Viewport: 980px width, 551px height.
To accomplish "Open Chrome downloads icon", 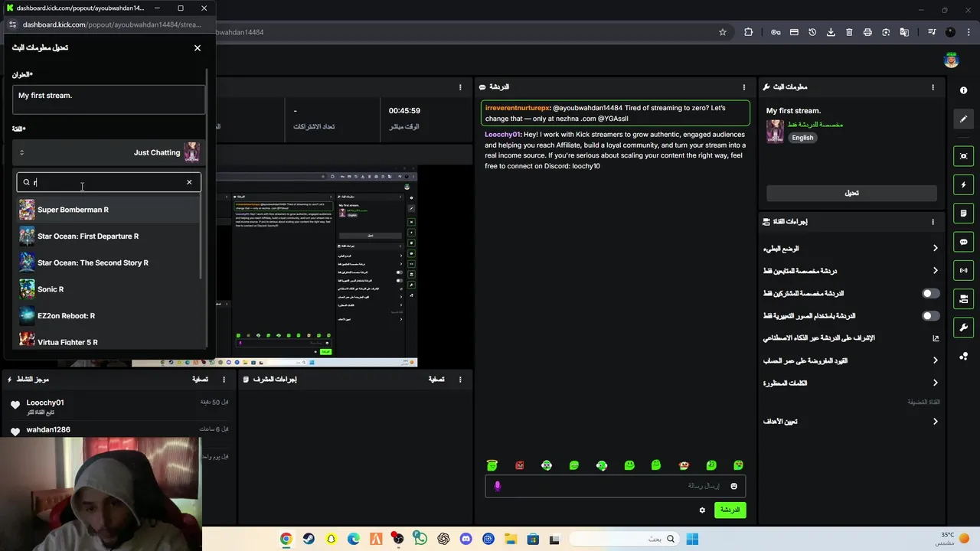I will click(831, 32).
